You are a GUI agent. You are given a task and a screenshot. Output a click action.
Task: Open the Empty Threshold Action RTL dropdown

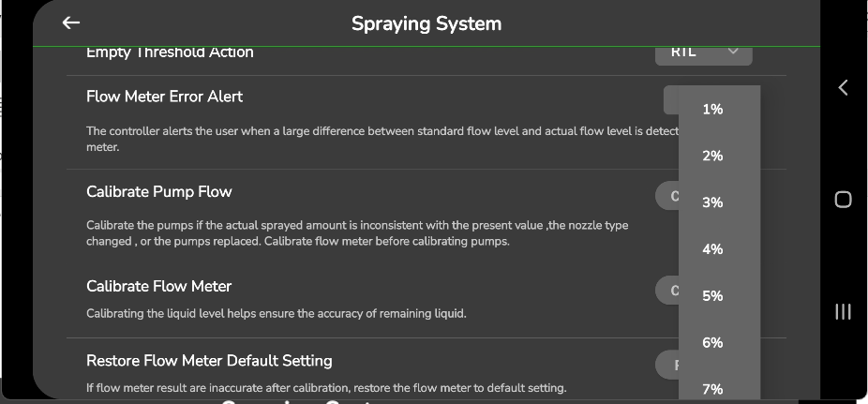(x=703, y=53)
